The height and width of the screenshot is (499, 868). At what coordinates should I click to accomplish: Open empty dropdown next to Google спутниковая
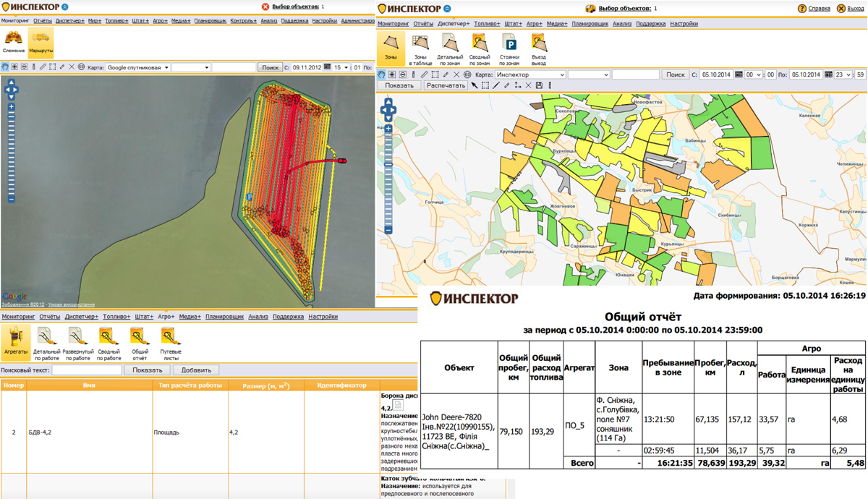191,67
